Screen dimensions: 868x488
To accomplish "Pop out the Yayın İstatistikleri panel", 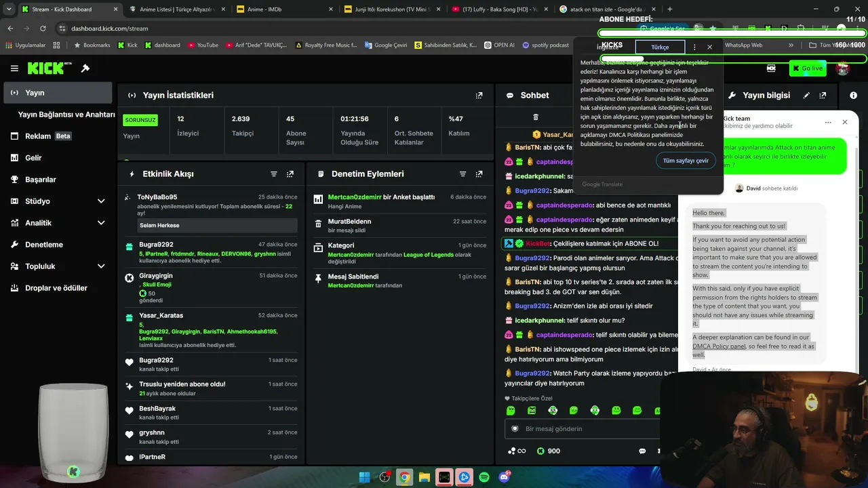I will [x=479, y=96].
